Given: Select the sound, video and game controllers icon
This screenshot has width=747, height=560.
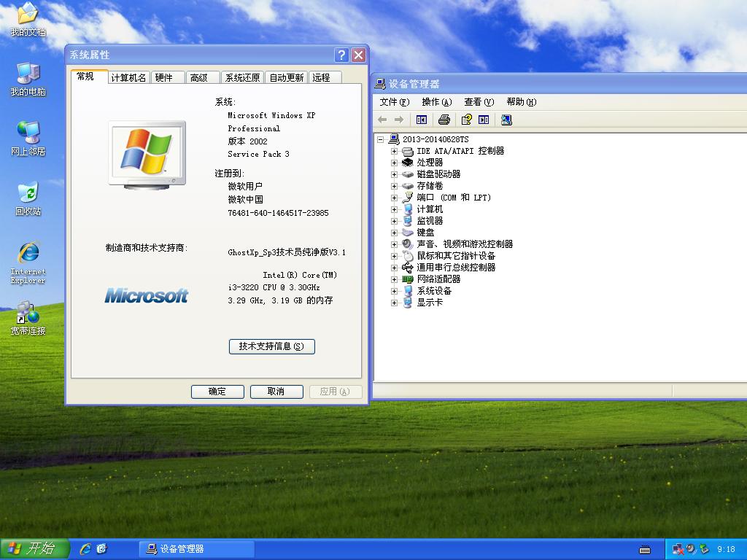Looking at the screenshot, I should (408, 244).
